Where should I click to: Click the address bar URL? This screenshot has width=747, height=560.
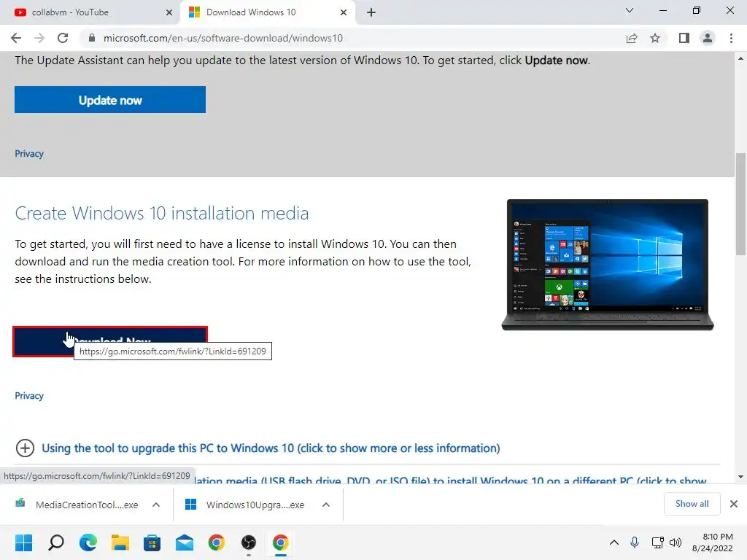tap(223, 38)
